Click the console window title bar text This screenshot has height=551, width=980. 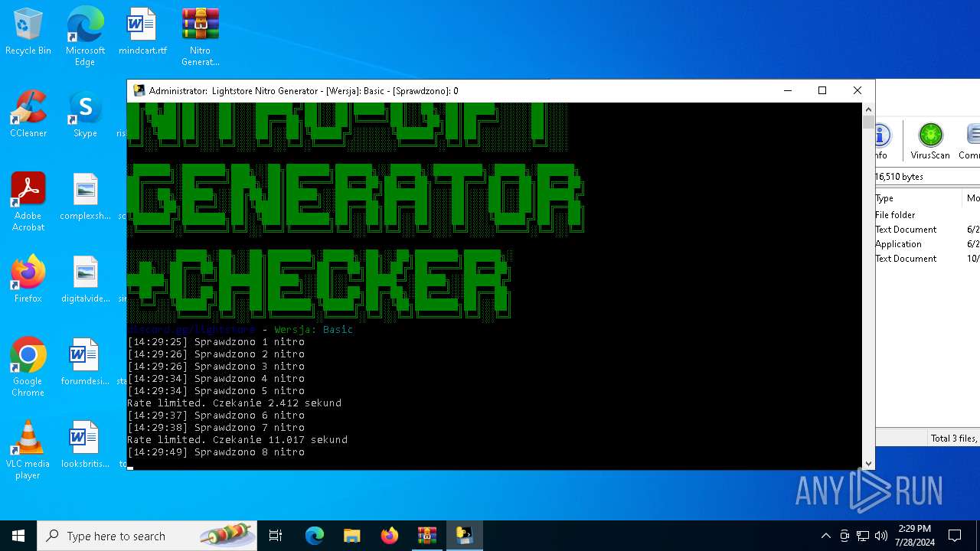(x=304, y=90)
